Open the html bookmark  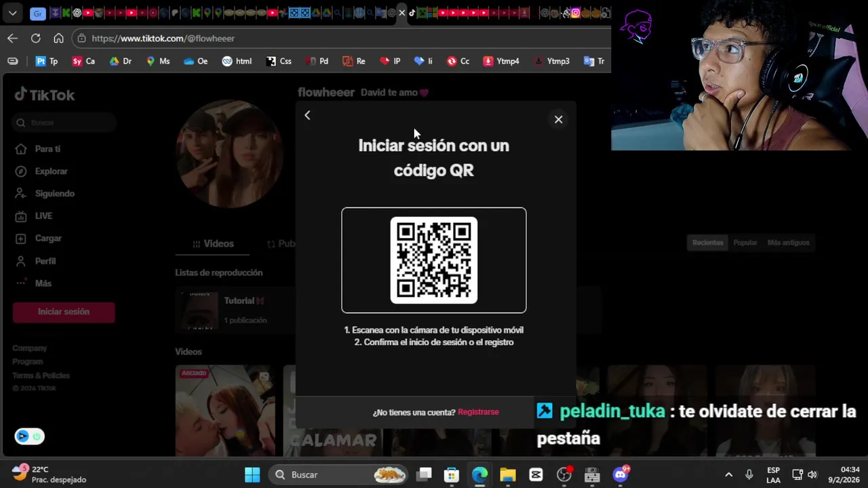(x=237, y=61)
